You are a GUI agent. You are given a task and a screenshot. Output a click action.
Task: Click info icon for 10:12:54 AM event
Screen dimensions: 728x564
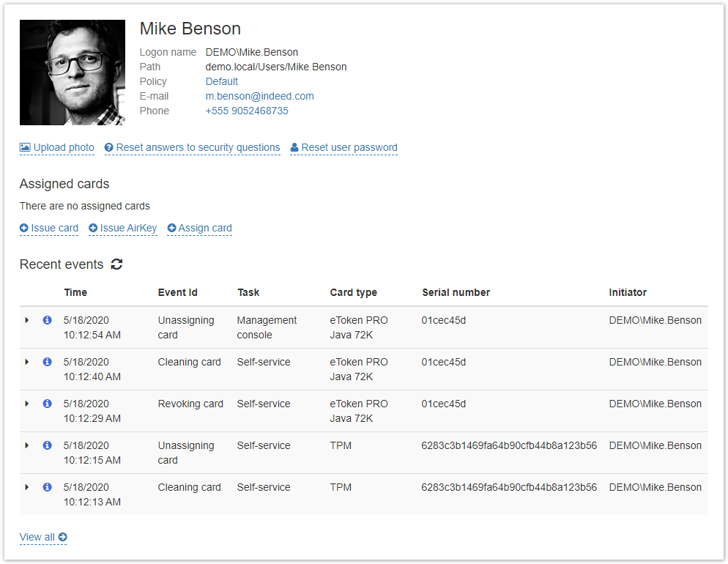(48, 320)
